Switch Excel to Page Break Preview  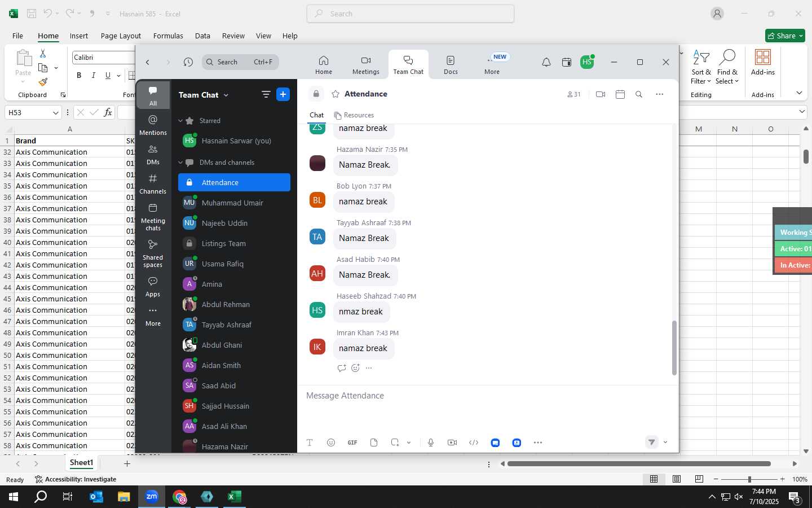point(699,479)
